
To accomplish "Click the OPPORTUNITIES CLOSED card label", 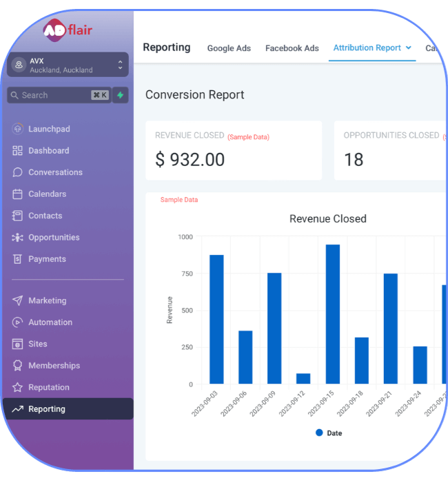I will point(391,136).
